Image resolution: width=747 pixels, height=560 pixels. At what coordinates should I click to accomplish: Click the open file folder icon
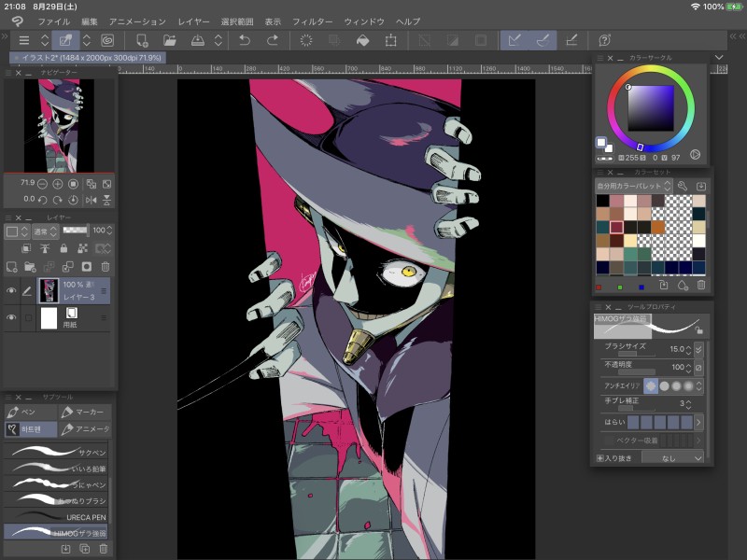pos(169,40)
